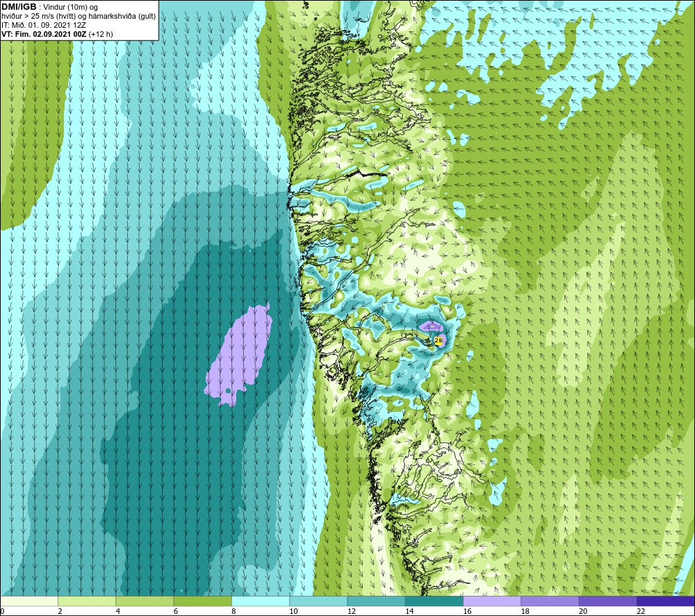
Task: Pick the 12–14 m/s teal legend swatch
Action: point(376,601)
